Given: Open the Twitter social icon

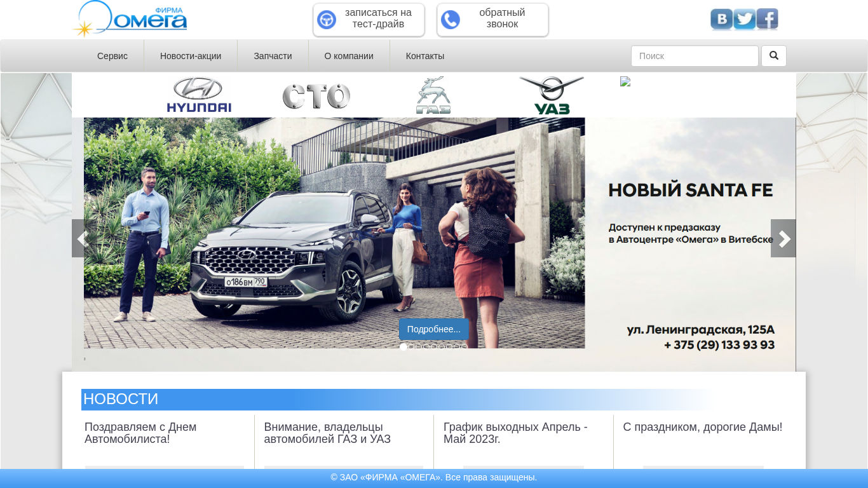Looking at the screenshot, I should (x=744, y=20).
